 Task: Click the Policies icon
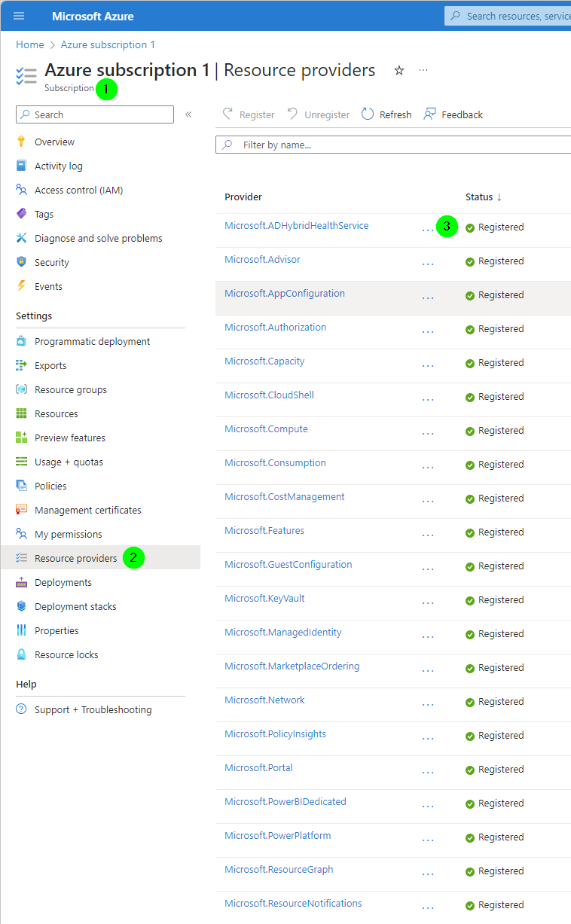[21, 486]
